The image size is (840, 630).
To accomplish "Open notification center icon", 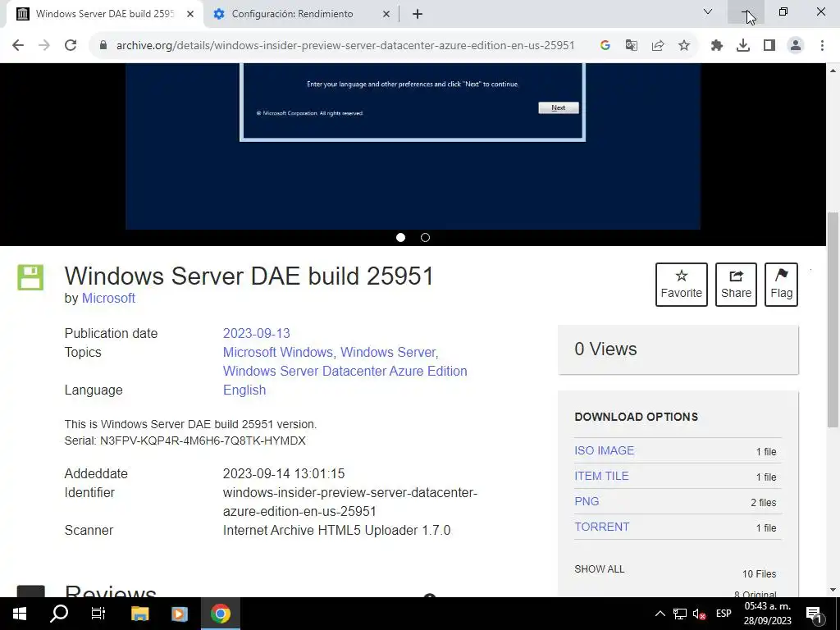I will 815,614.
